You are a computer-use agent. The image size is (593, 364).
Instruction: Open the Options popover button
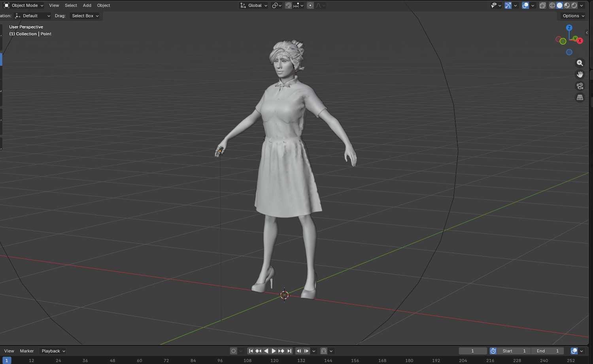[x=573, y=16]
